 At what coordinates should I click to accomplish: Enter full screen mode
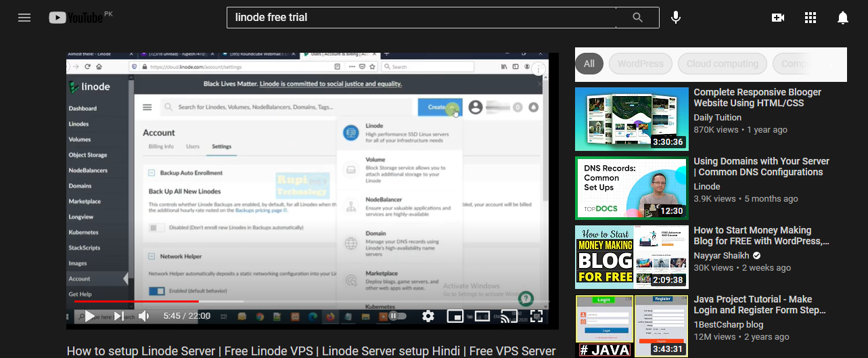536,315
